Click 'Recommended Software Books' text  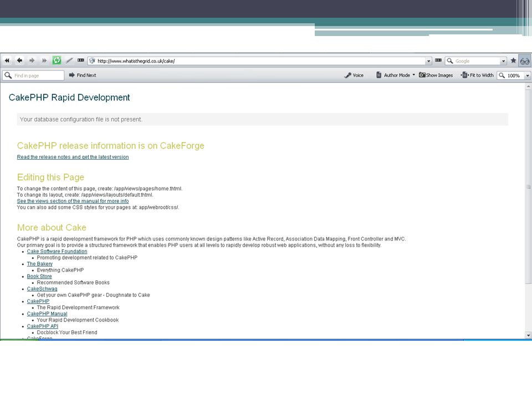(73, 283)
